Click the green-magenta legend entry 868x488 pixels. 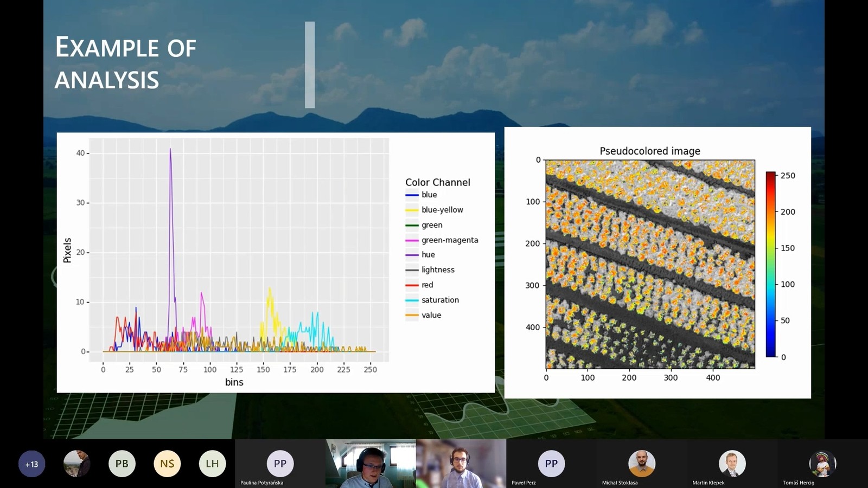click(450, 240)
